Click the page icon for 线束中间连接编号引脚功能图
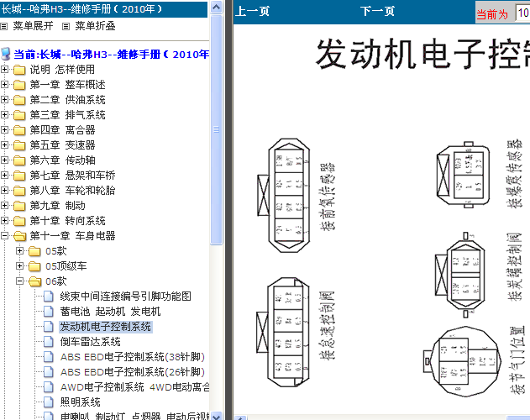The width and height of the screenshot is (530, 420). point(49,297)
